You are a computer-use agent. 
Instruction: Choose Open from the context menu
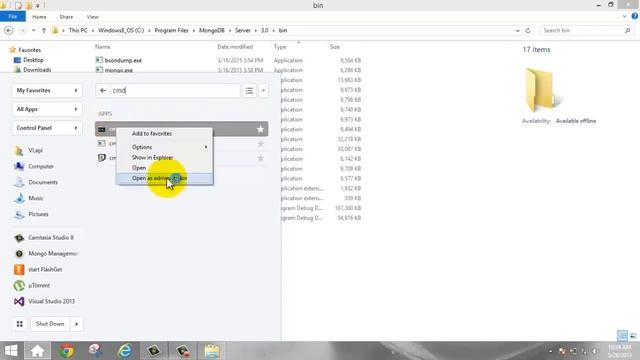(139, 168)
